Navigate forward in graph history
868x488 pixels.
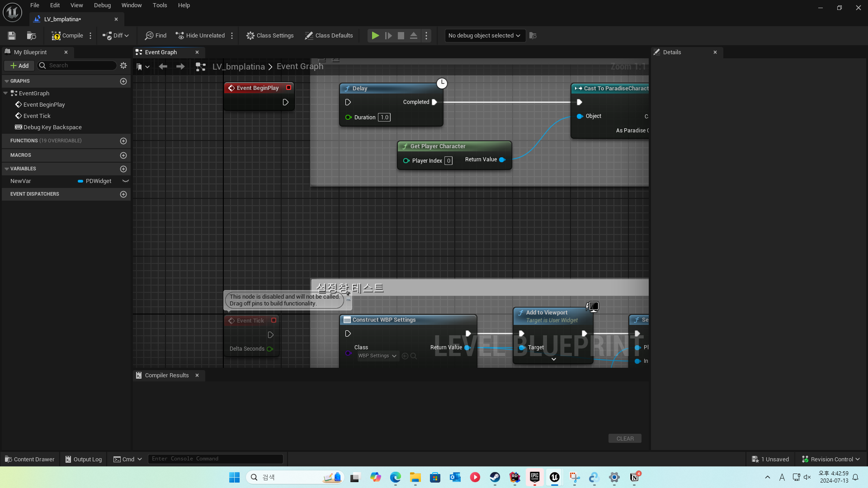tap(180, 67)
